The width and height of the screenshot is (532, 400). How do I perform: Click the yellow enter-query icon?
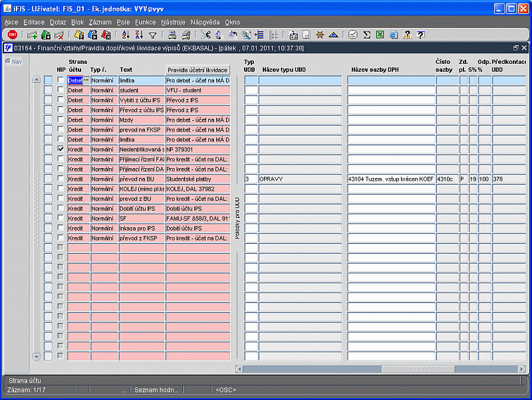(x=79, y=35)
